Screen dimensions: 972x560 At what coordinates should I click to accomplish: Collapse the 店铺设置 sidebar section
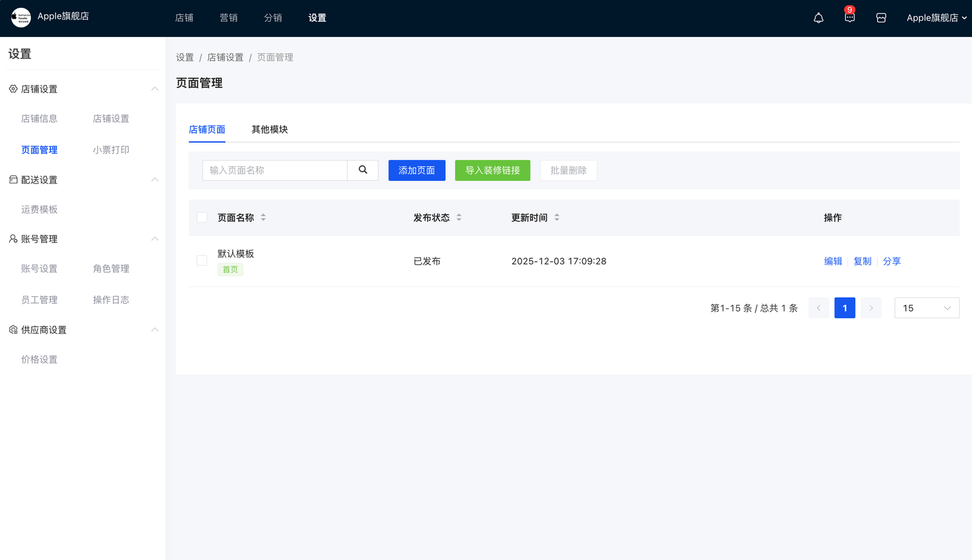point(154,89)
